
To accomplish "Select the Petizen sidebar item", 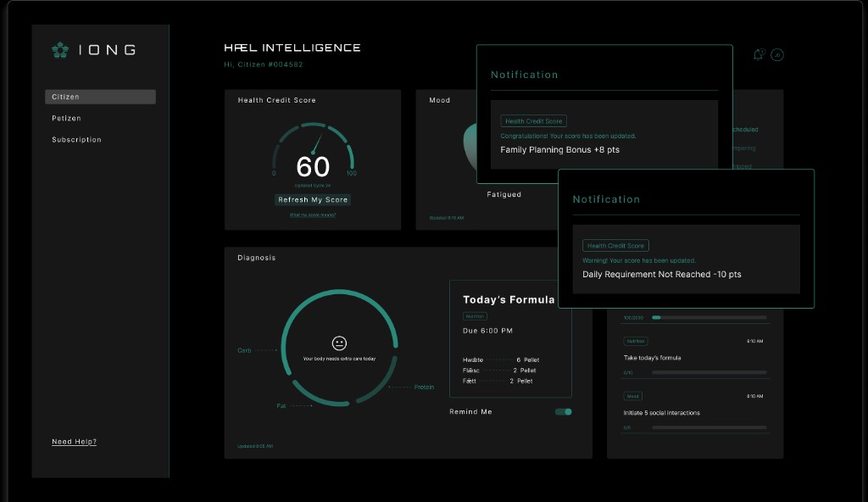I will tap(66, 119).
